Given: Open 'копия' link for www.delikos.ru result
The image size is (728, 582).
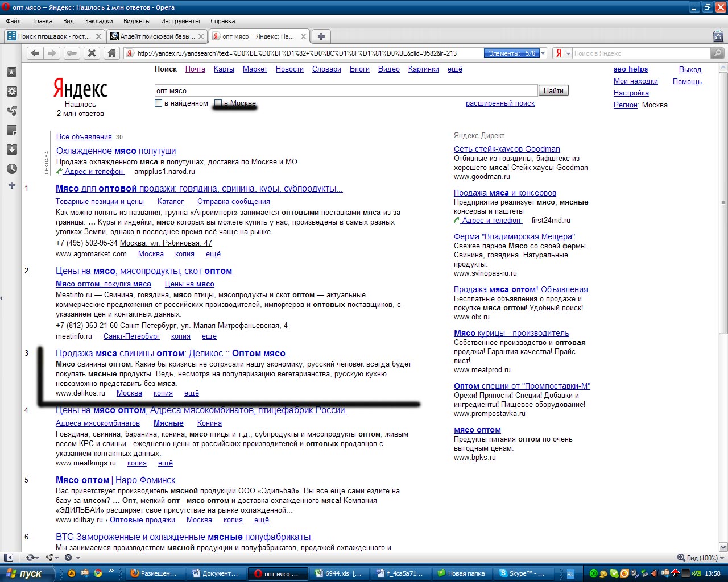Looking at the screenshot, I should coord(163,393).
